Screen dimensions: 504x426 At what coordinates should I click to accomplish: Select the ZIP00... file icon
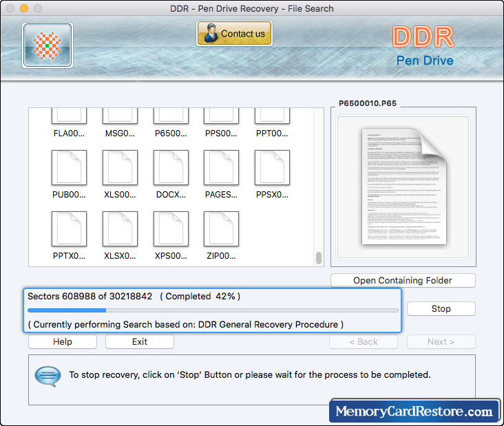(221, 228)
